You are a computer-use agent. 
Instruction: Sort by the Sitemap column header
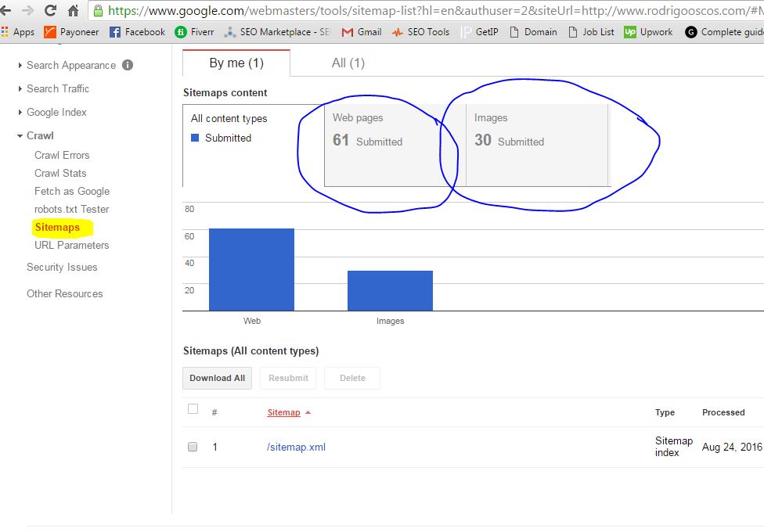click(283, 412)
